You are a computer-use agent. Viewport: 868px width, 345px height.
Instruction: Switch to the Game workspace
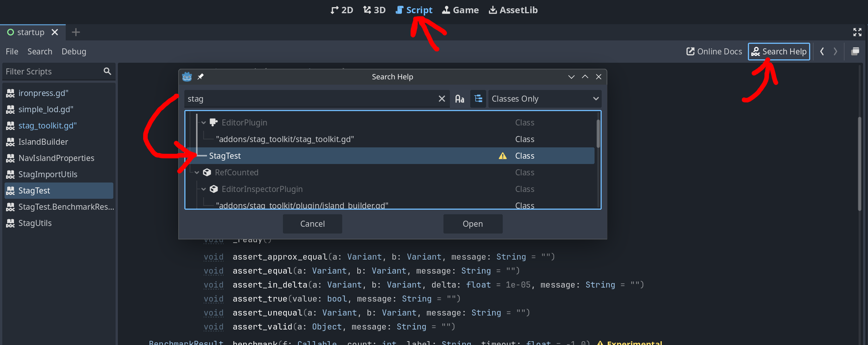click(x=460, y=10)
